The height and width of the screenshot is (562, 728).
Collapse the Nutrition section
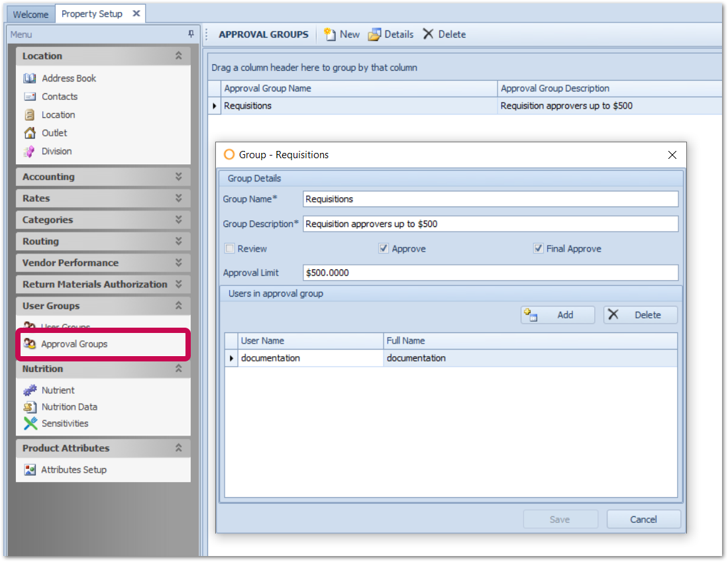(178, 369)
